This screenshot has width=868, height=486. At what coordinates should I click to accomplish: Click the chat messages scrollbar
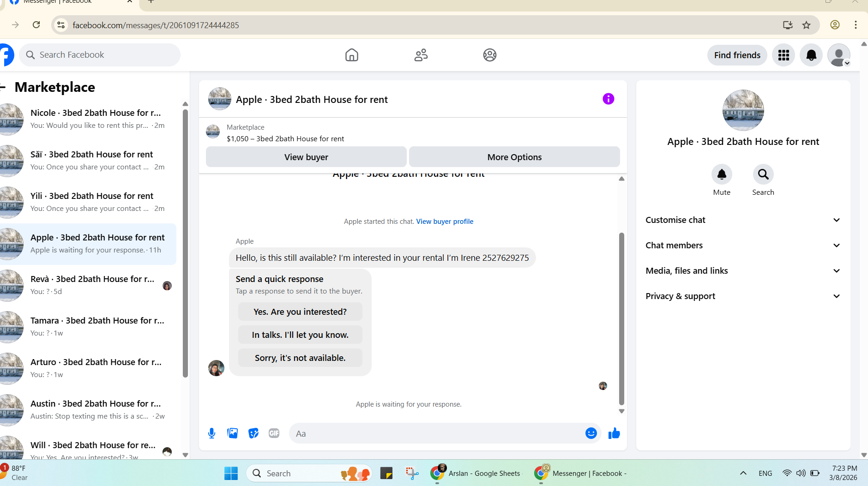tap(621, 318)
